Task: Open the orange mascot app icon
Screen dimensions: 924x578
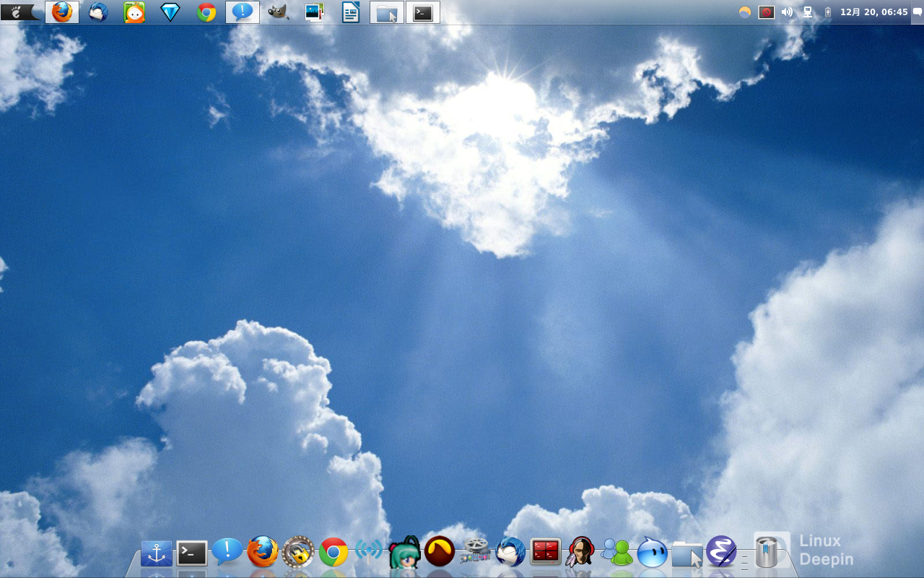Action: [x=134, y=12]
